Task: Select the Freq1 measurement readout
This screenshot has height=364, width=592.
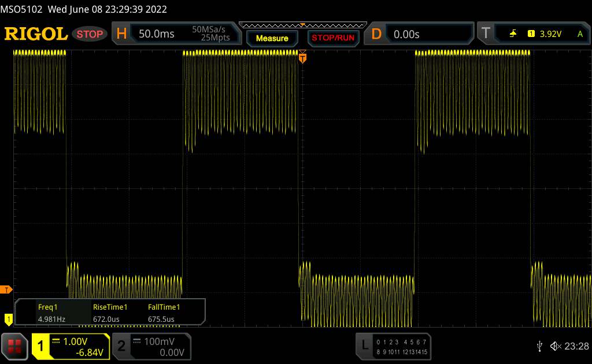Action: coord(51,313)
